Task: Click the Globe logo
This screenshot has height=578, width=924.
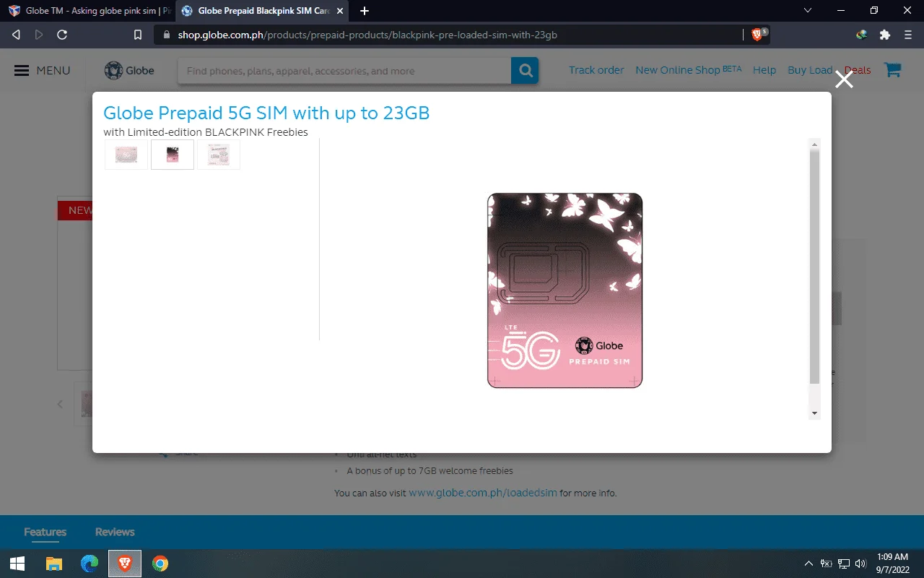Action: pyautogui.click(x=129, y=70)
